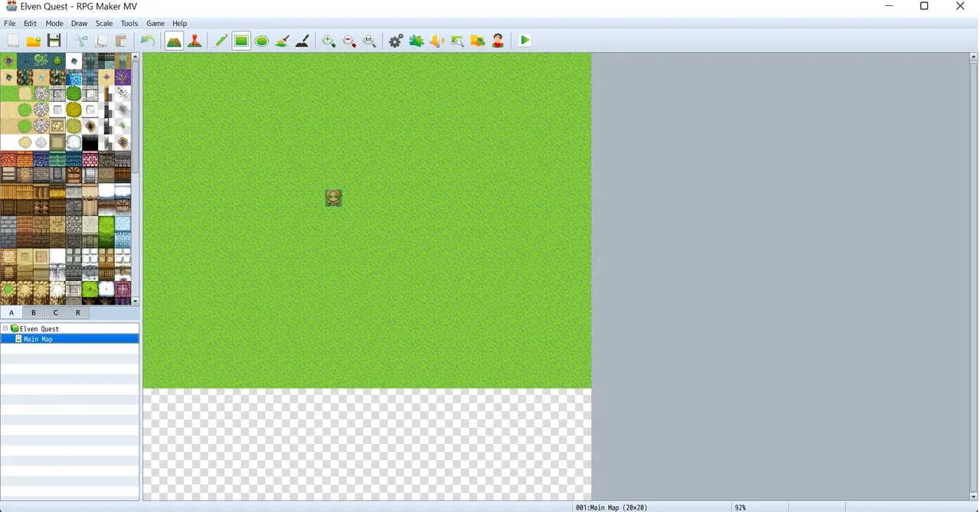Image resolution: width=980 pixels, height=512 pixels.
Task: Switch to tileset tab R
Action: [78, 312]
